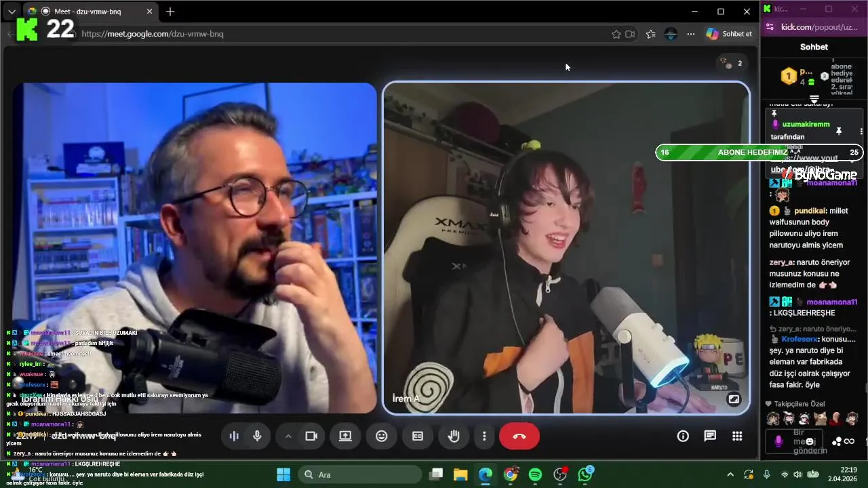The image size is (868, 488).
Task: Mute the microphone in Meet
Action: coord(257,436)
